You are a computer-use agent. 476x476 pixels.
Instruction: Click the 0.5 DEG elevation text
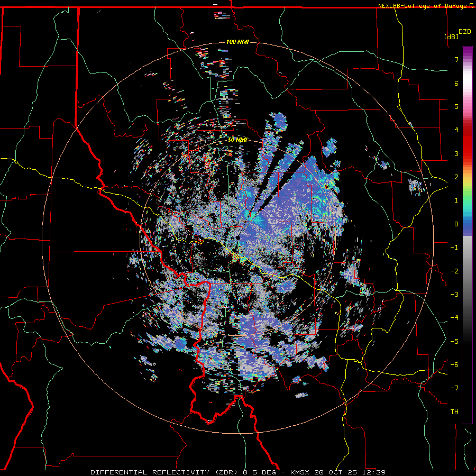tap(260, 472)
